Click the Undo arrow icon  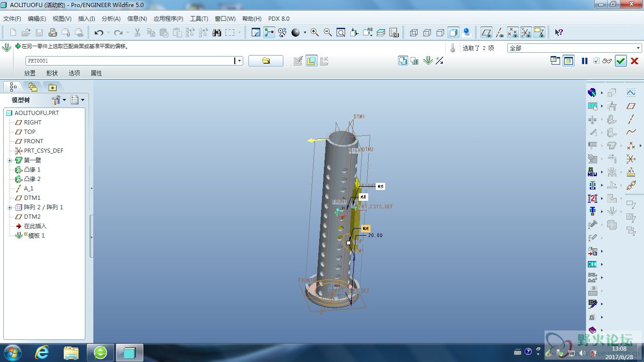click(99, 33)
